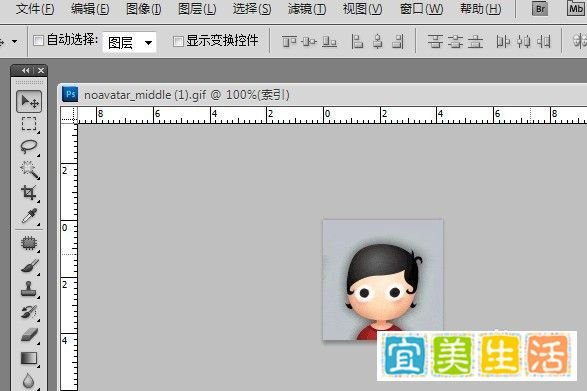Open the 帮助(H) menu
The height and width of the screenshot is (391, 587).
click(x=481, y=9)
